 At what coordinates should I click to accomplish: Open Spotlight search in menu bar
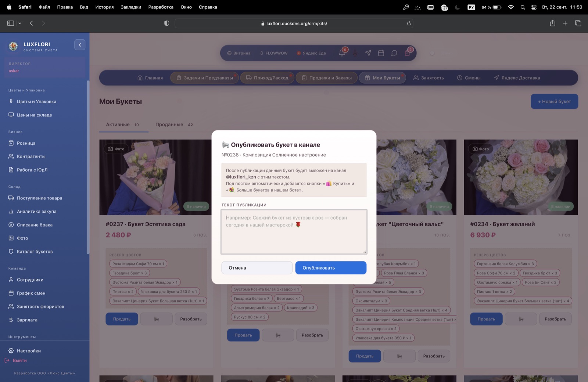523,7
